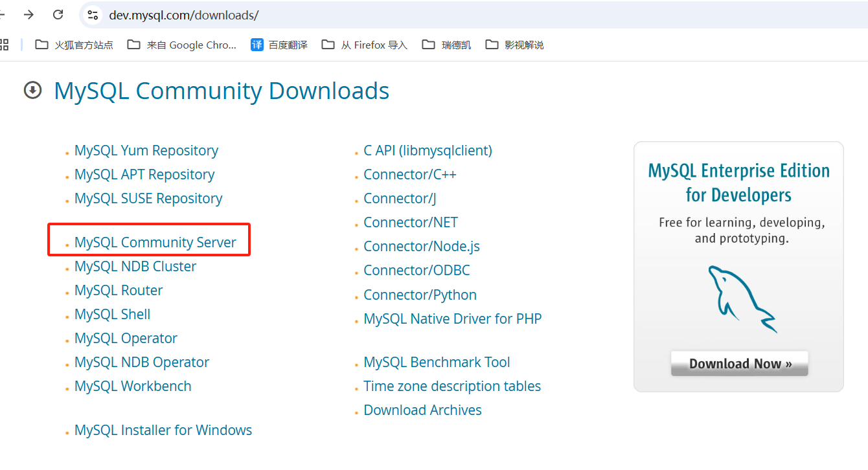Open MySQL Workbench download page
The image size is (868, 470).
pyautogui.click(x=133, y=385)
